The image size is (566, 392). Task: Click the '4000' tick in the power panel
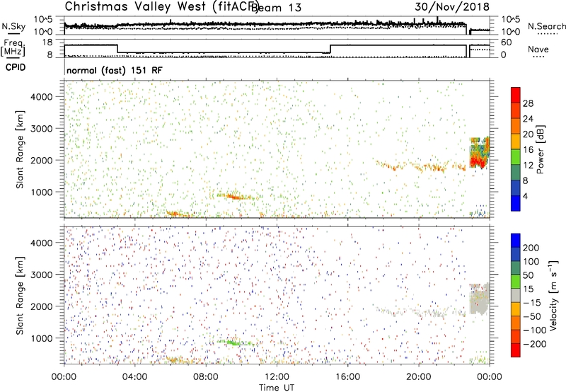tap(42, 97)
